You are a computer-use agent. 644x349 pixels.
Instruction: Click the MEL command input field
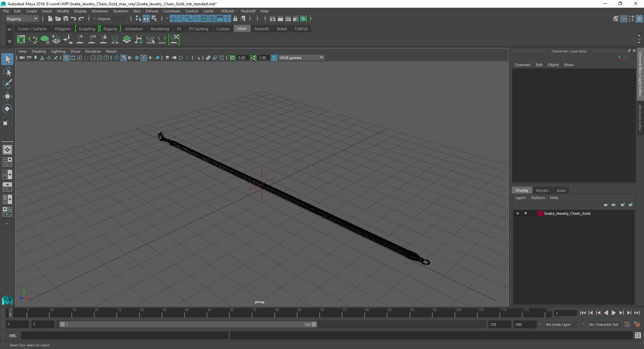point(124,336)
